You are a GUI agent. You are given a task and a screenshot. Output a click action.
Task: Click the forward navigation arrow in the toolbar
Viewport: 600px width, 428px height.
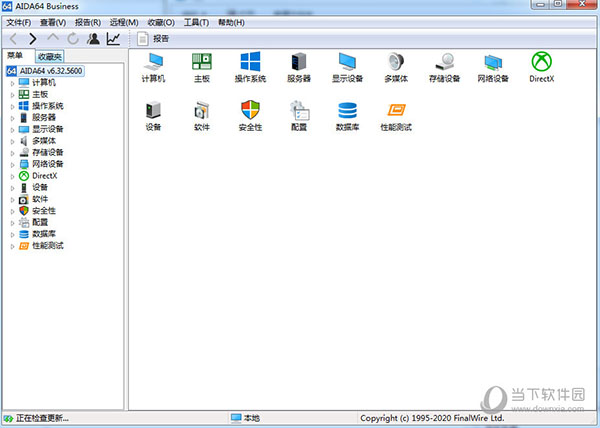(33, 39)
